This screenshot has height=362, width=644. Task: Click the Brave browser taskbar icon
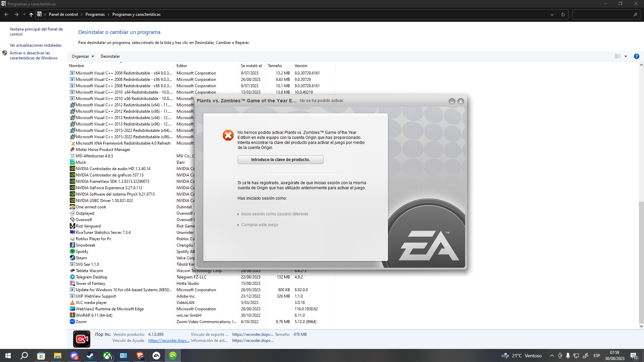pyautogui.click(x=140, y=356)
